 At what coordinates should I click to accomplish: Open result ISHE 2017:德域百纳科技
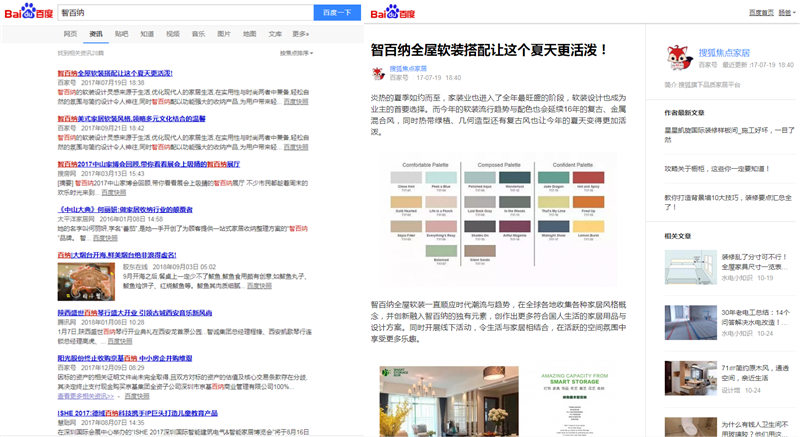pyautogui.click(x=138, y=414)
